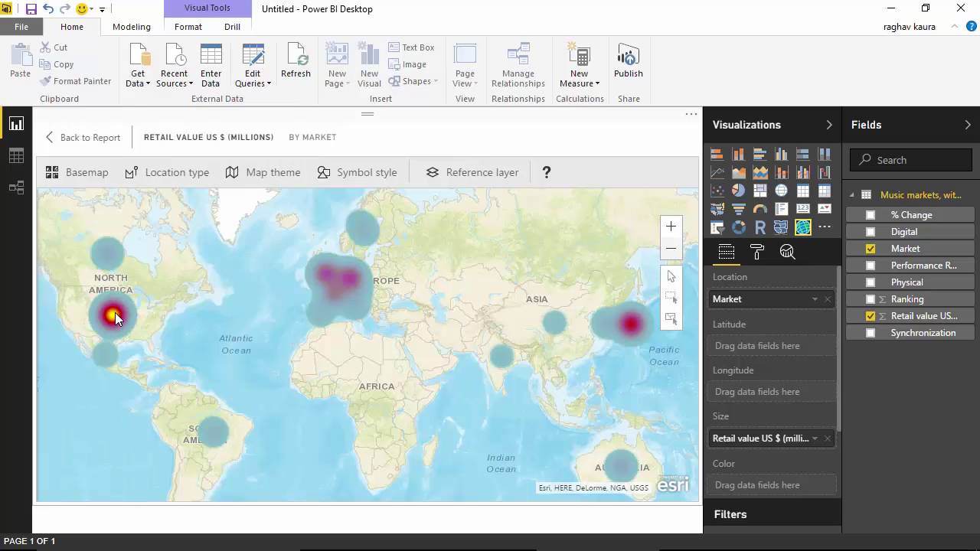Screen dimensions: 980x551
Task: Collapse the Visualizations pane
Action: pyautogui.click(x=828, y=125)
